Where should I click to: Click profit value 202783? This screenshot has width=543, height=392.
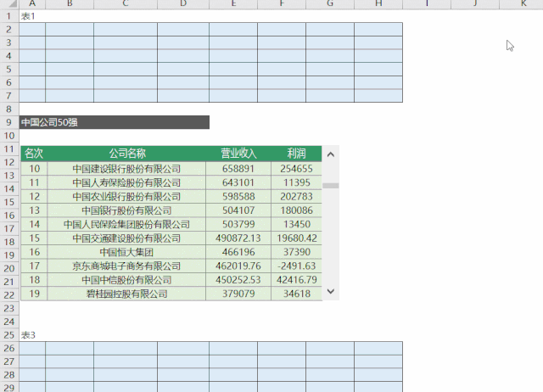[x=296, y=196]
